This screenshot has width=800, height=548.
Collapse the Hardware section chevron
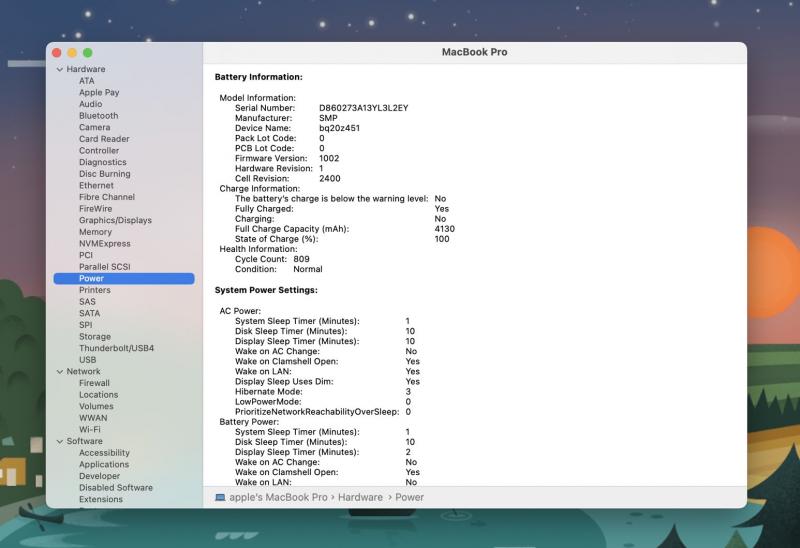point(60,69)
